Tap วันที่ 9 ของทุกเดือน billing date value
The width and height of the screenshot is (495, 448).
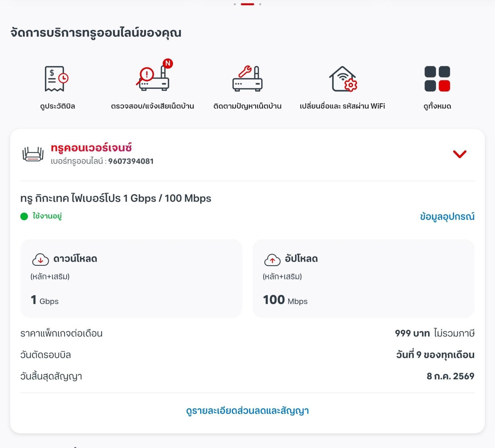coord(435,355)
